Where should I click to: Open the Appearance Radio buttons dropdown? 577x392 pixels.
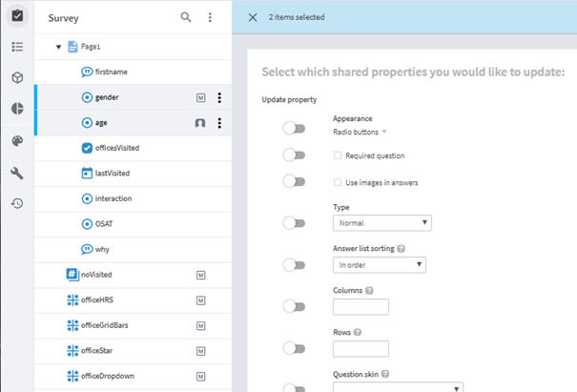click(360, 132)
